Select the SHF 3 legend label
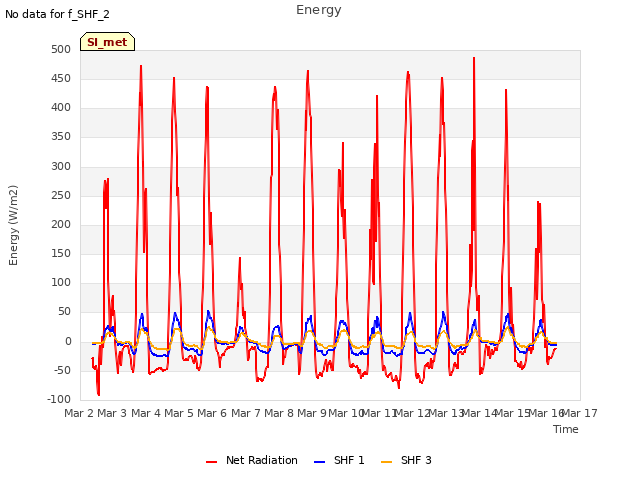 click(416, 460)
